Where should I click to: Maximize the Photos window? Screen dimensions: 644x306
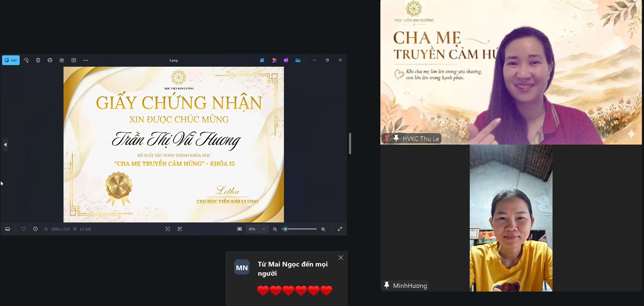(x=327, y=60)
